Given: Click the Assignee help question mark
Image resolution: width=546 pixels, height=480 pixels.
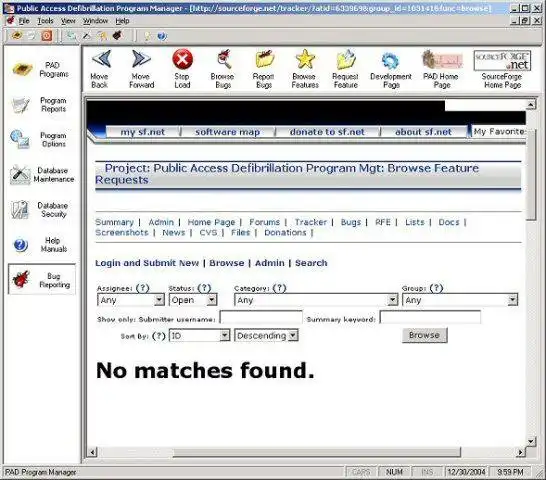Looking at the screenshot, I should [142, 288].
